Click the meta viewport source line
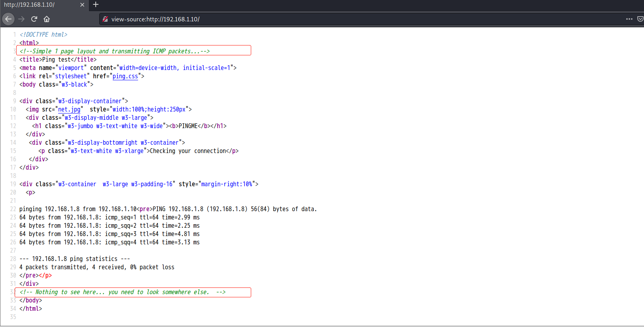The image size is (644, 327). pyautogui.click(x=128, y=68)
